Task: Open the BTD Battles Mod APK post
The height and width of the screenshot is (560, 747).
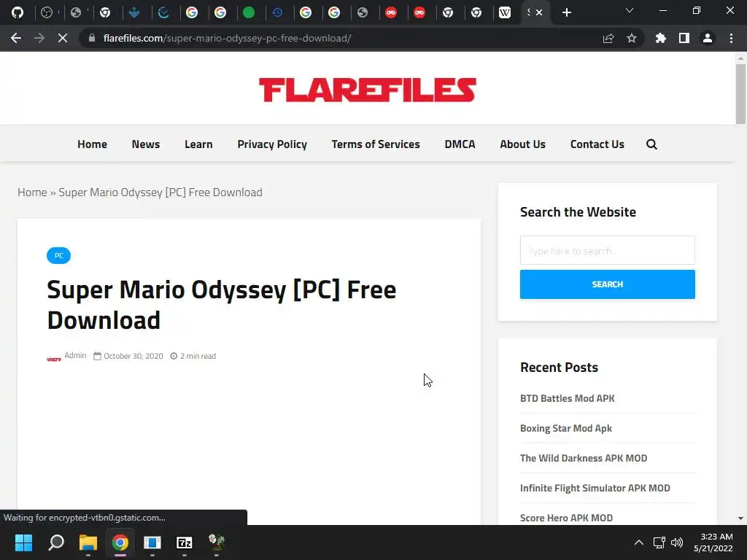Action: click(568, 398)
